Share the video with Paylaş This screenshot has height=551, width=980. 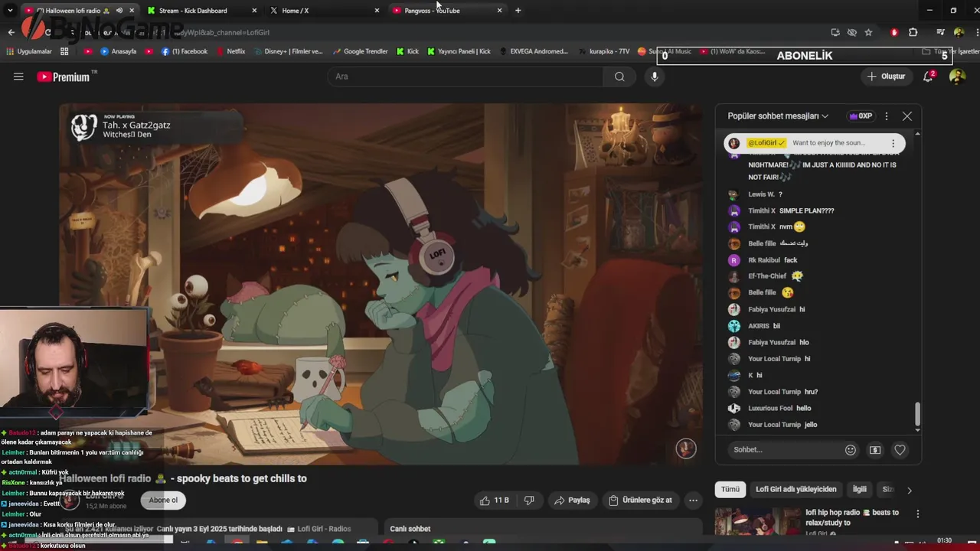(x=572, y=500)
